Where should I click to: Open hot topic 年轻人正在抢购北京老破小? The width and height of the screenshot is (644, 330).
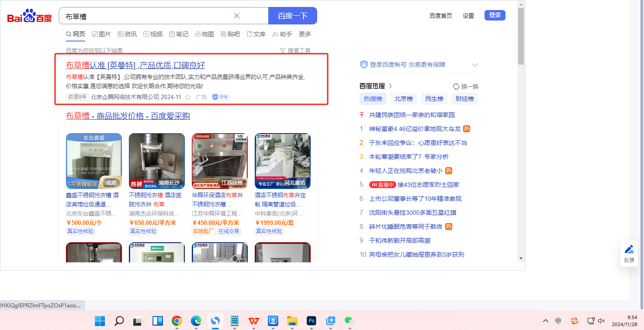point(406,171)
